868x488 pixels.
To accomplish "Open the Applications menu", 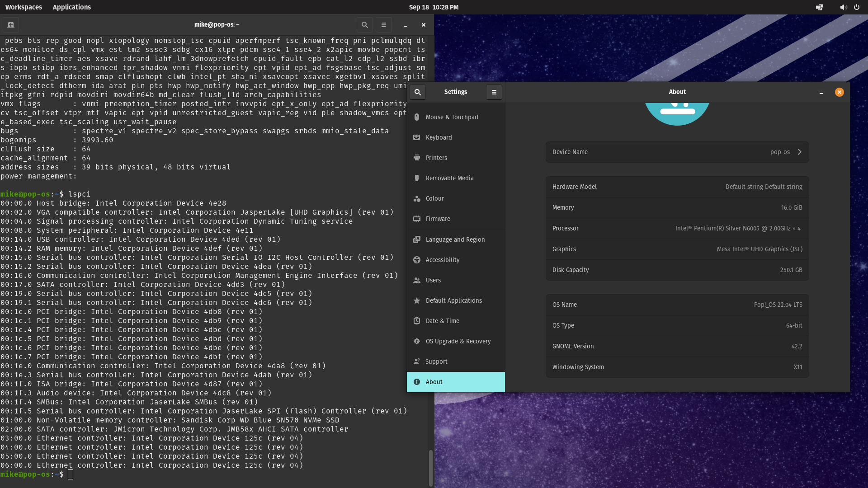I will [71, 7].
